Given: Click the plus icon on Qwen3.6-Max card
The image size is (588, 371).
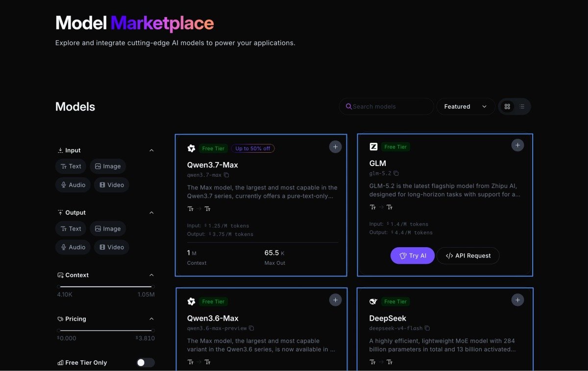Looking at the screenshot, I should (335, 300).
